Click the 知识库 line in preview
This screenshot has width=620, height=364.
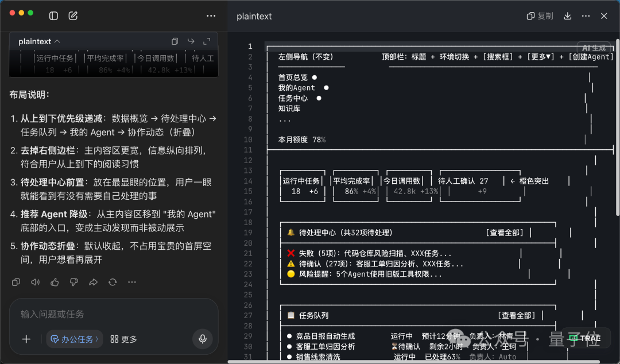pos(289,109)
